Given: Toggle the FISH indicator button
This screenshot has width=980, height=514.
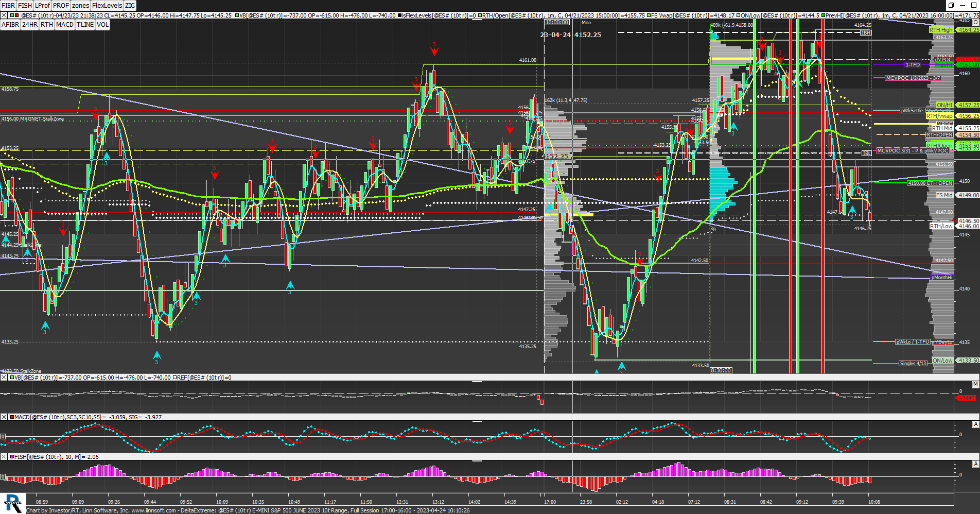Looking at the screenshot, I should [x=25, y=5].
